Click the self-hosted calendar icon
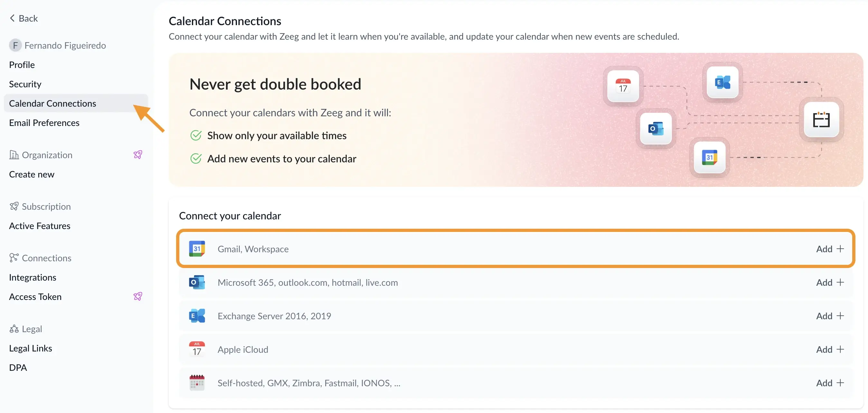 click(197, 383)
